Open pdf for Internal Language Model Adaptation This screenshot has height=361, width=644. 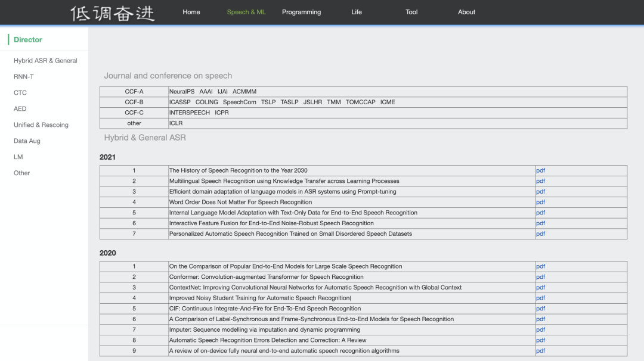click(x=540, y=213)
